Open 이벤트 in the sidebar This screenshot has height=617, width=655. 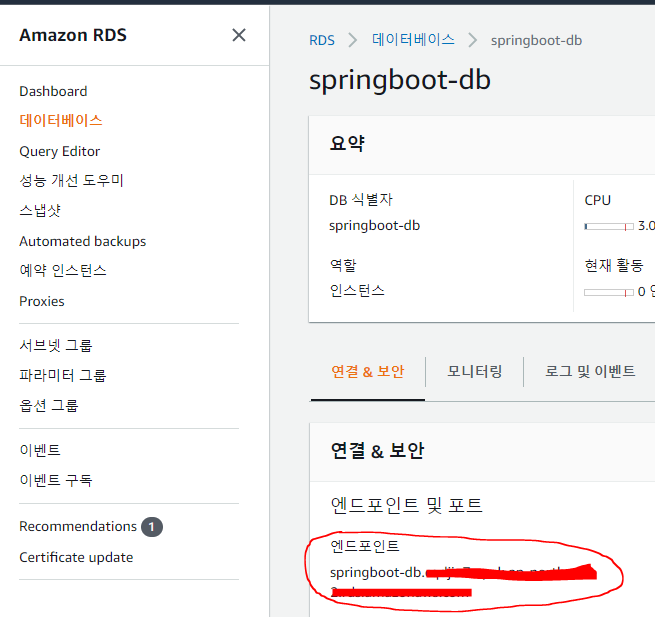tap(40, 450)
